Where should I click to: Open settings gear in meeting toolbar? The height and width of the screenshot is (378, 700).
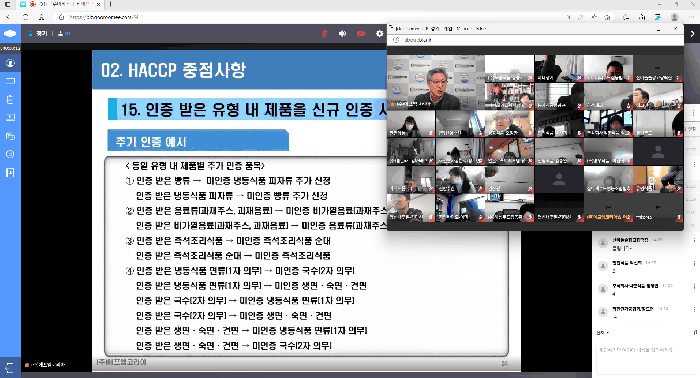point(379,33)
